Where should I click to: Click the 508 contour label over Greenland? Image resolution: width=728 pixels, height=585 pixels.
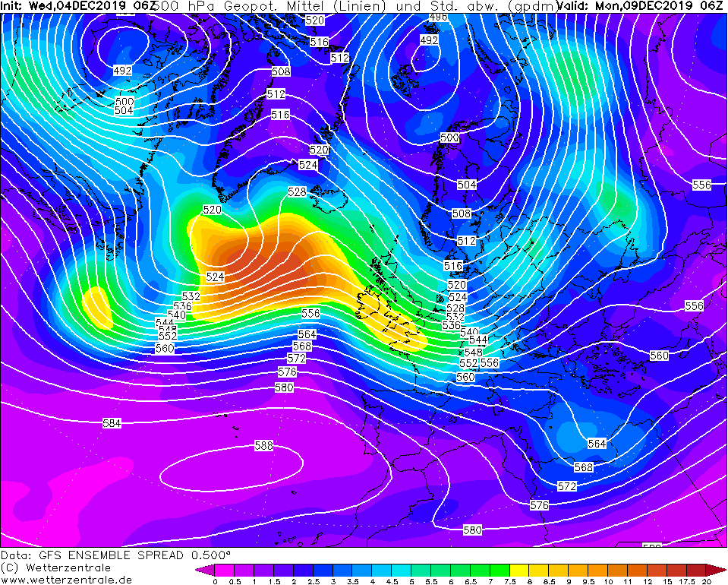[x=282, y=71]
